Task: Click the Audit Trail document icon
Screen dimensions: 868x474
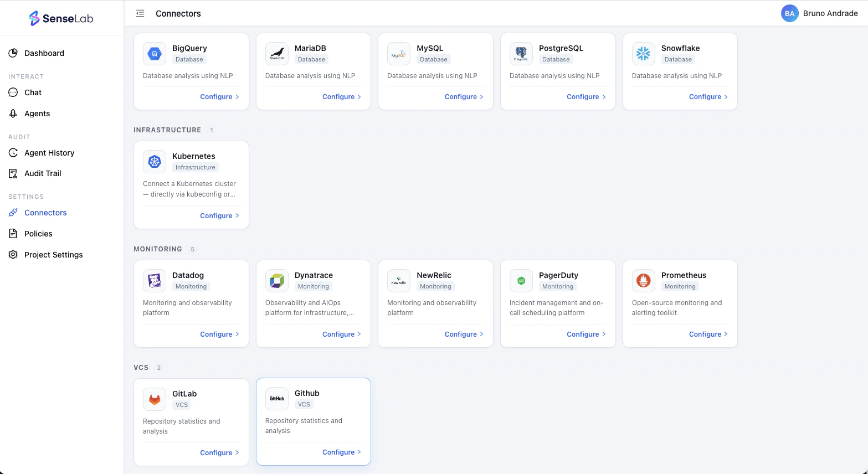Action: (x=13, y=173)
